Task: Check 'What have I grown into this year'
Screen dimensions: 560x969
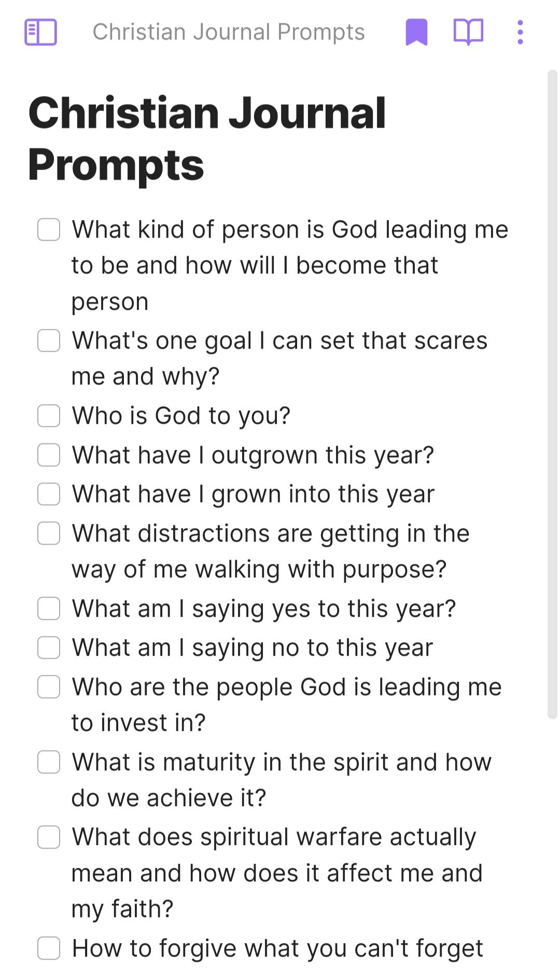Action: pyautogui.click(x=49, y=494)
